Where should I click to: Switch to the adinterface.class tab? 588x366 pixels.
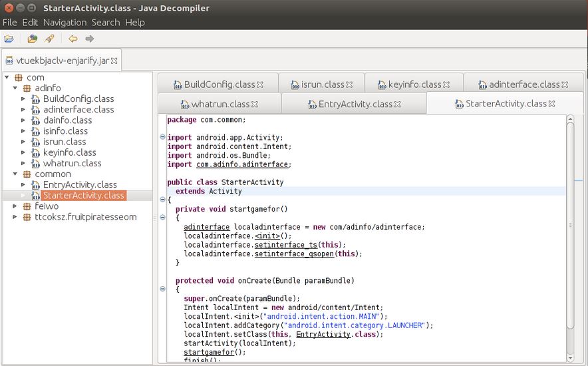tap(523, 85)
